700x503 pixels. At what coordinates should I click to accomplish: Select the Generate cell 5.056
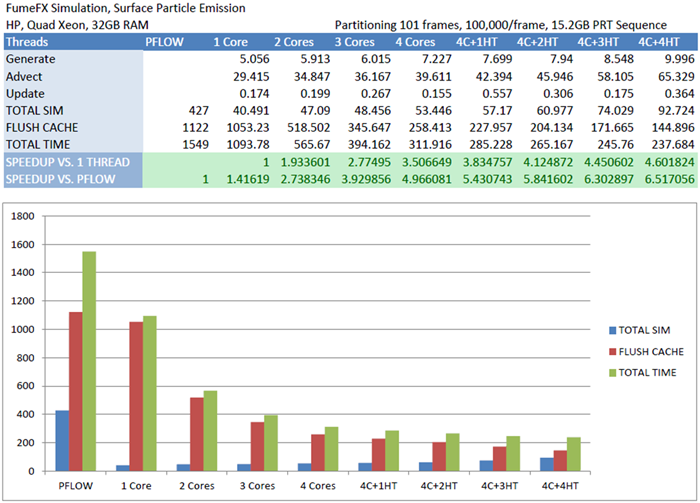pos(254,59)
